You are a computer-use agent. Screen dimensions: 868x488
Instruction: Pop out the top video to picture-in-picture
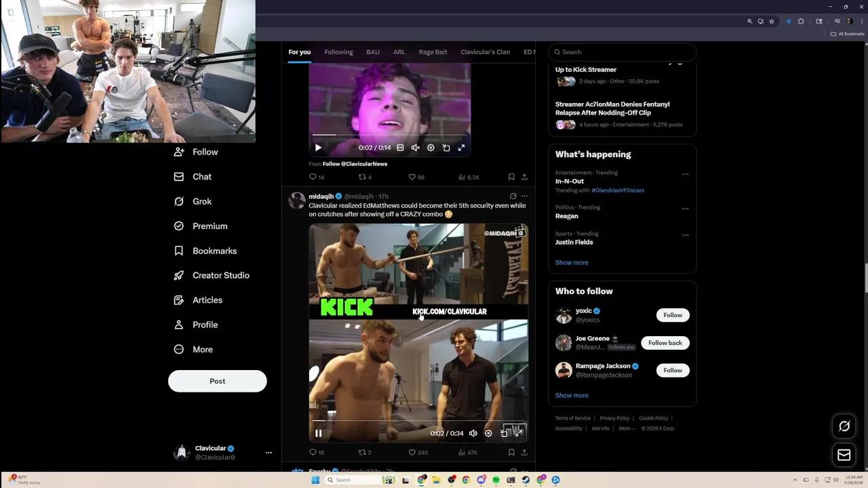[x=446, y=148]
